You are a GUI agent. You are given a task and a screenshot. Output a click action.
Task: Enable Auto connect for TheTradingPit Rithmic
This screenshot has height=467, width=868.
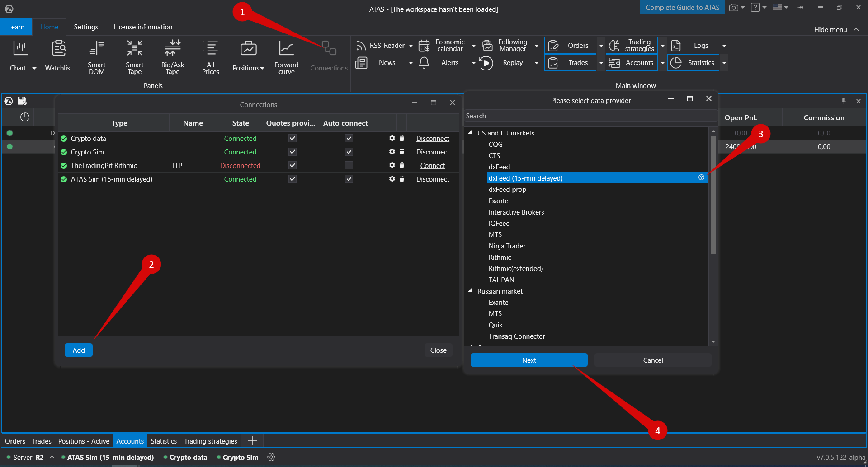point(349,165)
